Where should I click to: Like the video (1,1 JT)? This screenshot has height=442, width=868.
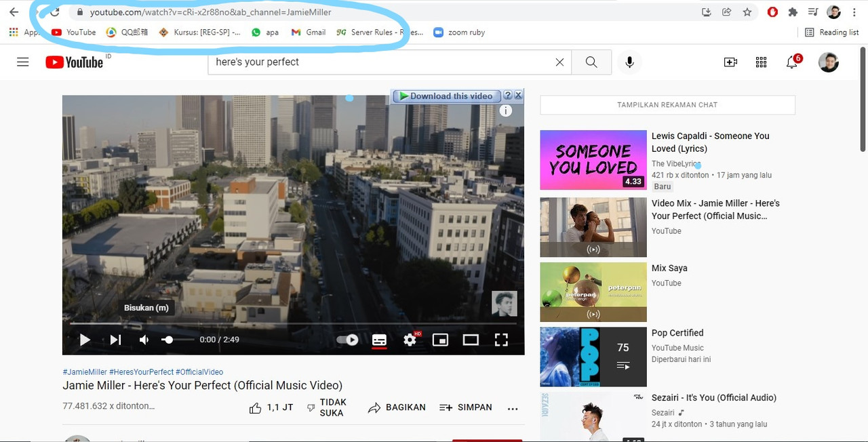[x=271, y=407]
